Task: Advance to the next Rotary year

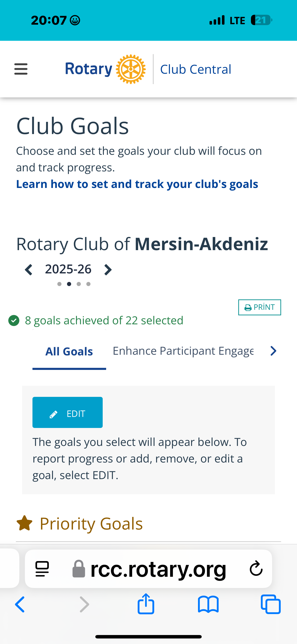Action: coord(108,270)
